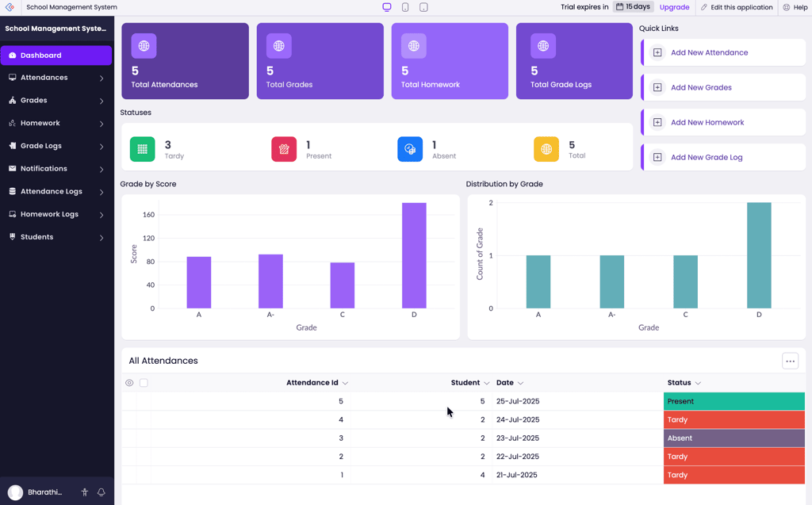Open the Upgrade link in the top bar

pos(673,7)
